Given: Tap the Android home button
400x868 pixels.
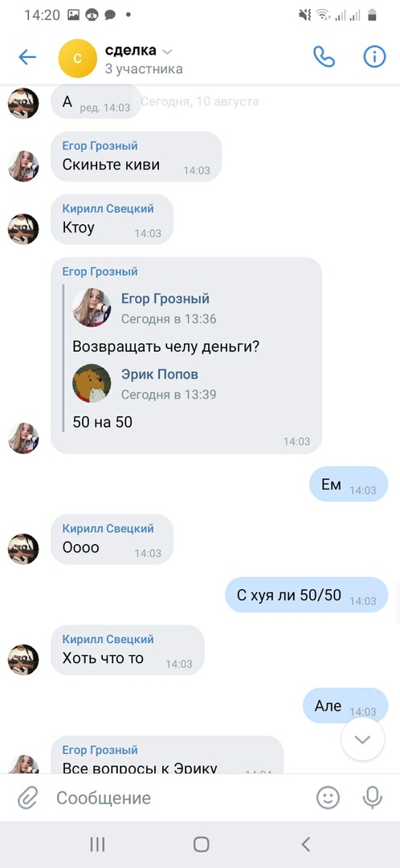Looking at the screenshot, I should point(201,844).
